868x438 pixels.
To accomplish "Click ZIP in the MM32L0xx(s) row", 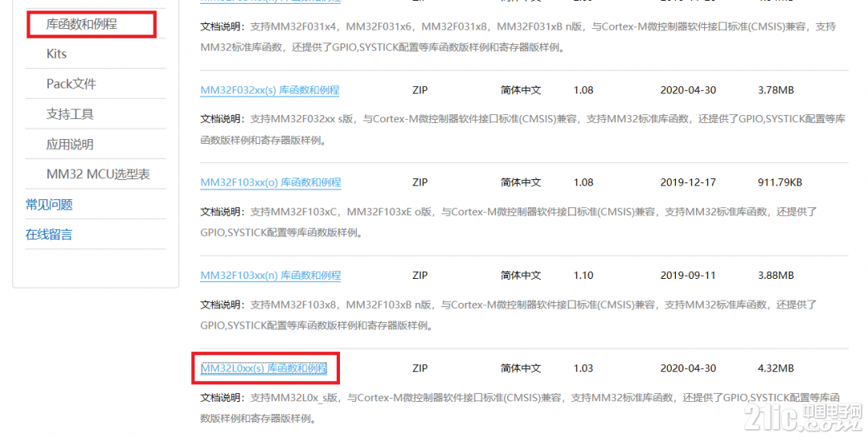I will pos(420,368).
